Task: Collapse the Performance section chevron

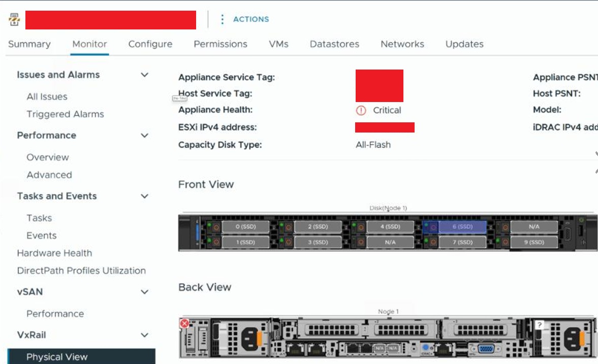Action: pos(144,136)
